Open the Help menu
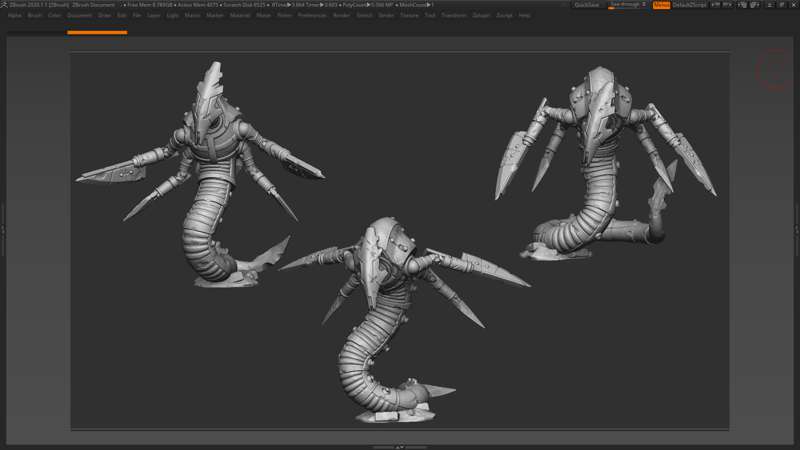 pyautogui.click(x=524, y=16)
